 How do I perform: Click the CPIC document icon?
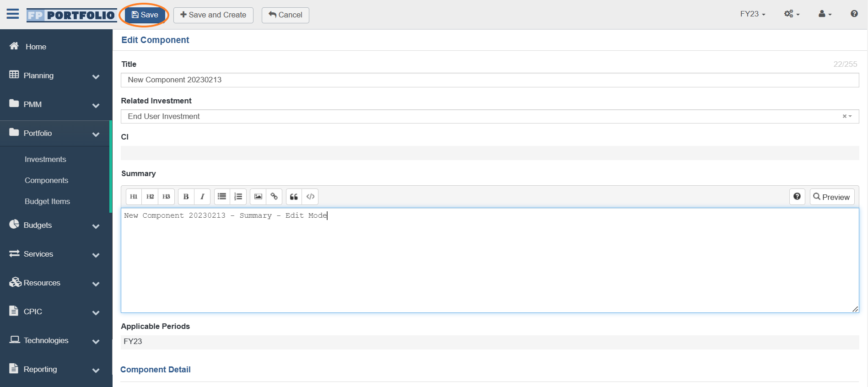pyautogui.click(x=14, y=311)
